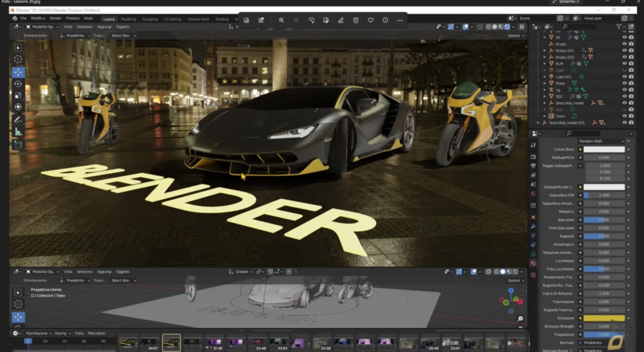Open Blender Modifica menu
The height and width of the screenshot is (352, 644).
(x=38, y=18)
